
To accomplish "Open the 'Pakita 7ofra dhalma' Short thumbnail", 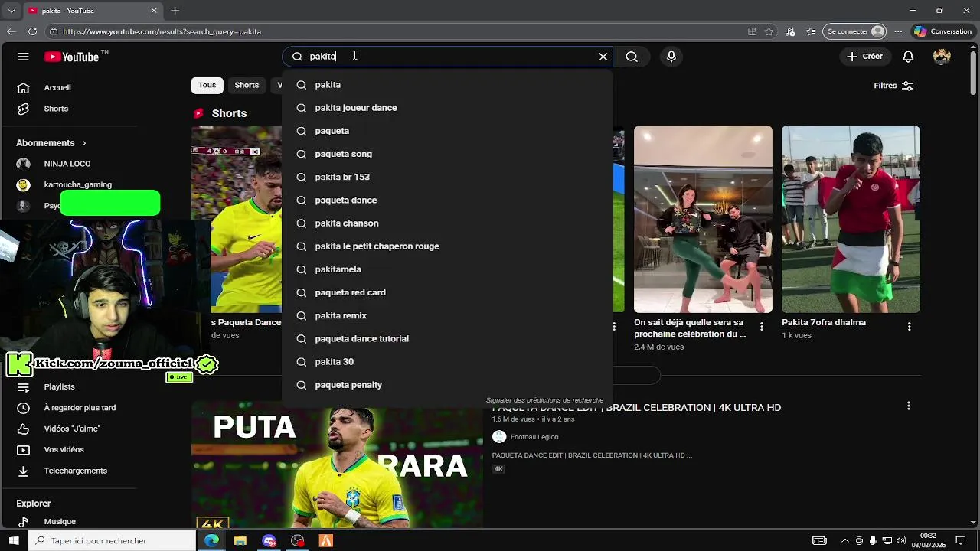I will coord(851,220).
